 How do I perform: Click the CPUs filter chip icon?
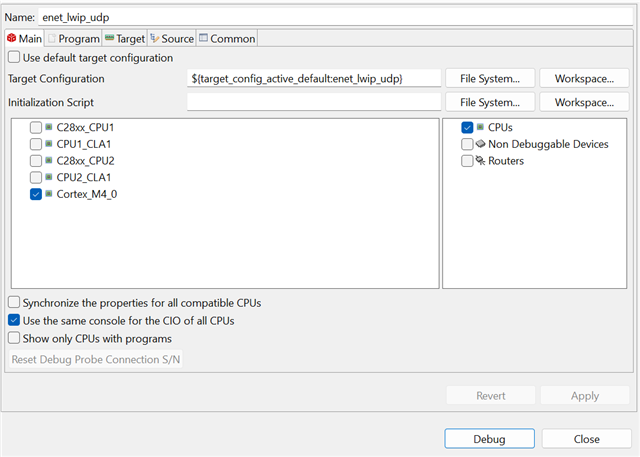click(x=481, y=128)
